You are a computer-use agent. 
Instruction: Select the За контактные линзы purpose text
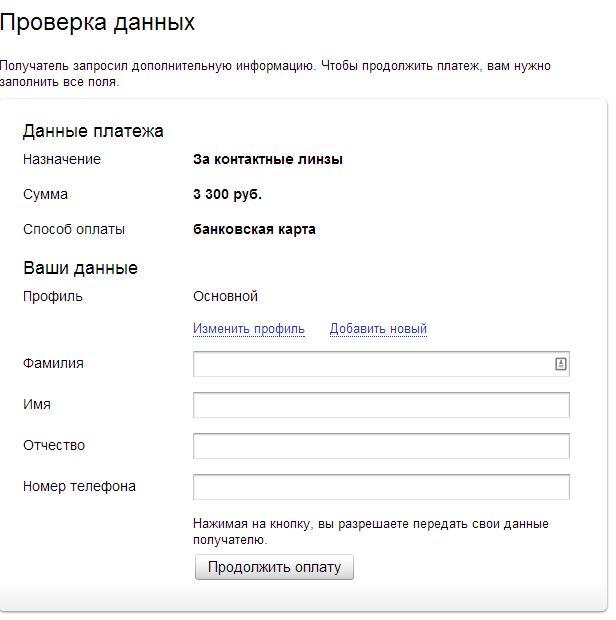pyautogui.click(x=268, y=159)
